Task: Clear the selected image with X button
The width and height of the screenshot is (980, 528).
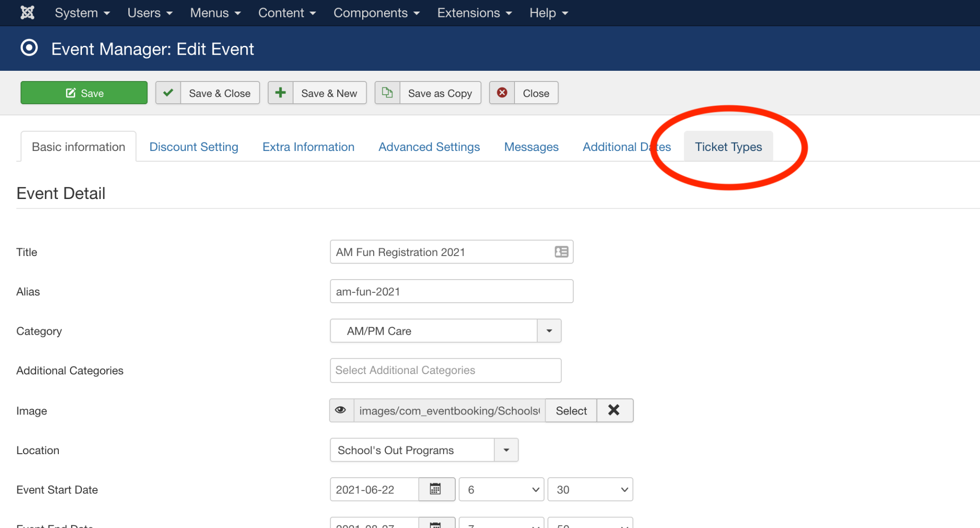Action: coord(614,410)
